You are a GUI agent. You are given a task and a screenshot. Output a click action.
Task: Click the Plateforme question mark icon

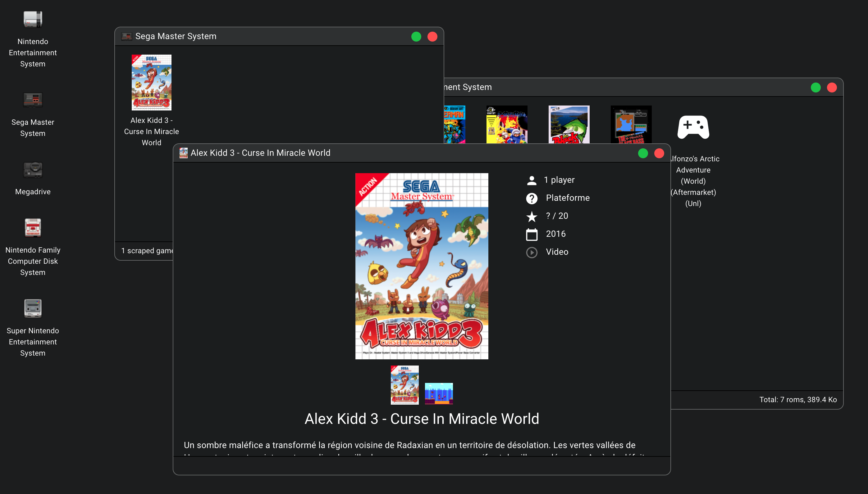pyautogui.click(x=532, y=198)
